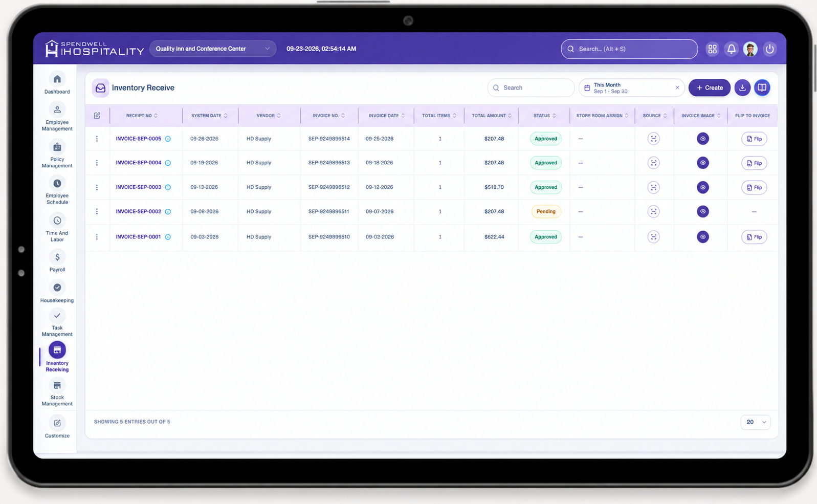The image size is (817, 504).
Task: Download the inventory receive list
Action: pos(742,87)
